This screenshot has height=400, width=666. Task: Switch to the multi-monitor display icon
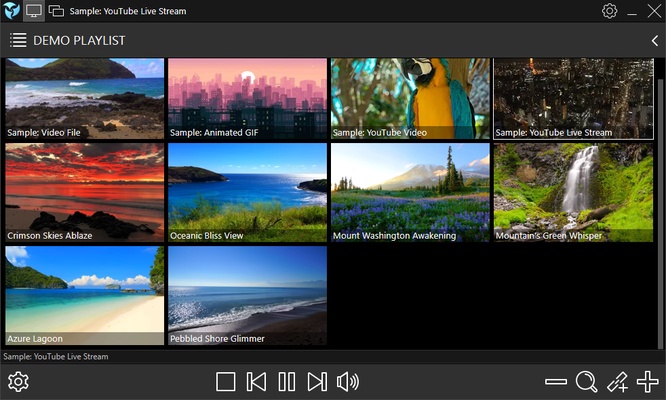point(56,11)
